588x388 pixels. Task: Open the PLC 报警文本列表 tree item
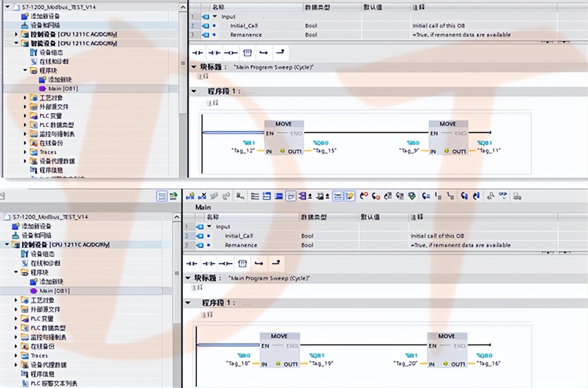point(54,383)
